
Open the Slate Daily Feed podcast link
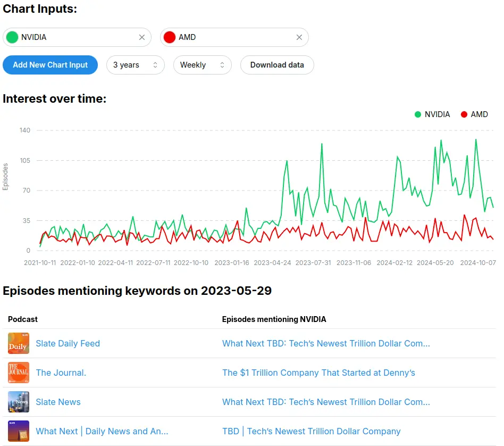point(68,343)
